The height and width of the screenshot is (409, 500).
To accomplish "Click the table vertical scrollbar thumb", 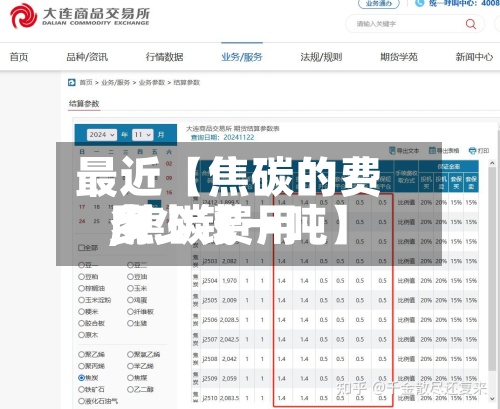I will [x=492, y=268].
